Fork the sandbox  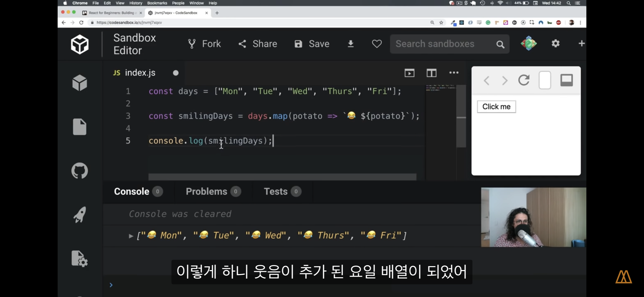(x=204, y=44)
